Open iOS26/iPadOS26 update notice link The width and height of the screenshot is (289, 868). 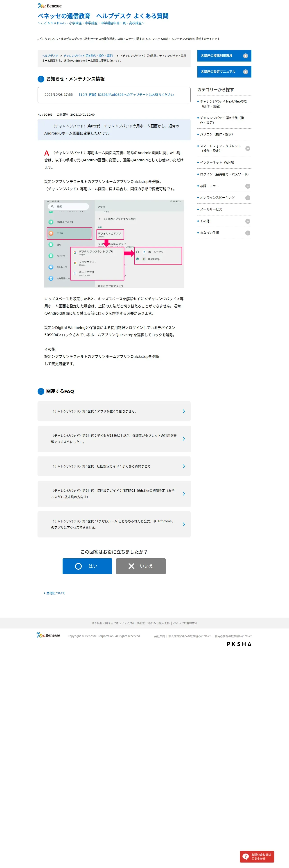(x=126, y=95)
